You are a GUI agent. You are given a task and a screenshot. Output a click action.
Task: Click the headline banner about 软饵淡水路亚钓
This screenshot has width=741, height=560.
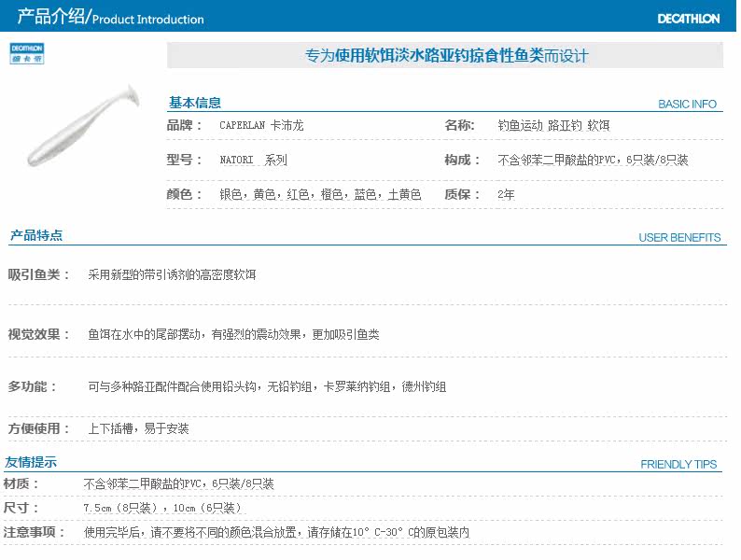(x=446, y=56)
